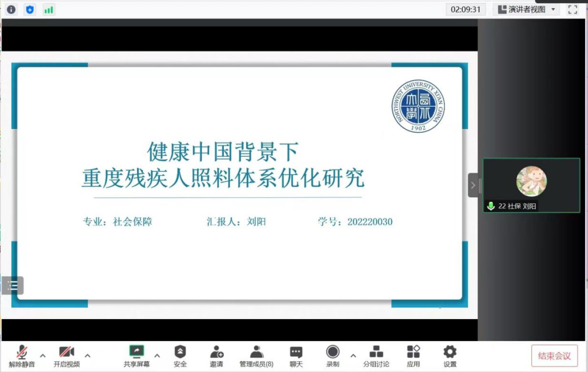Open the 应用 apps panel

pos(413,356)
